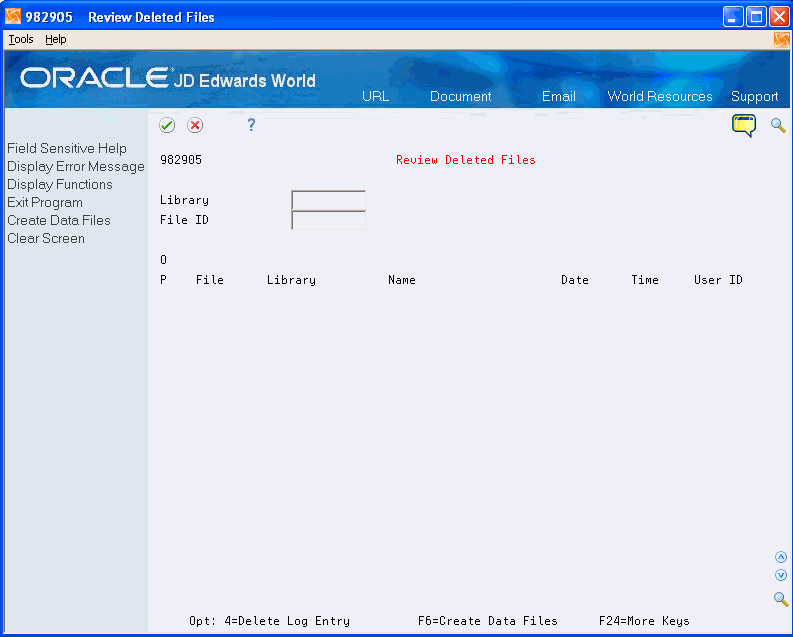The height and width of the screenshot is (637, 793).
Task: Open the Help menu
Action: pos(56,39)
